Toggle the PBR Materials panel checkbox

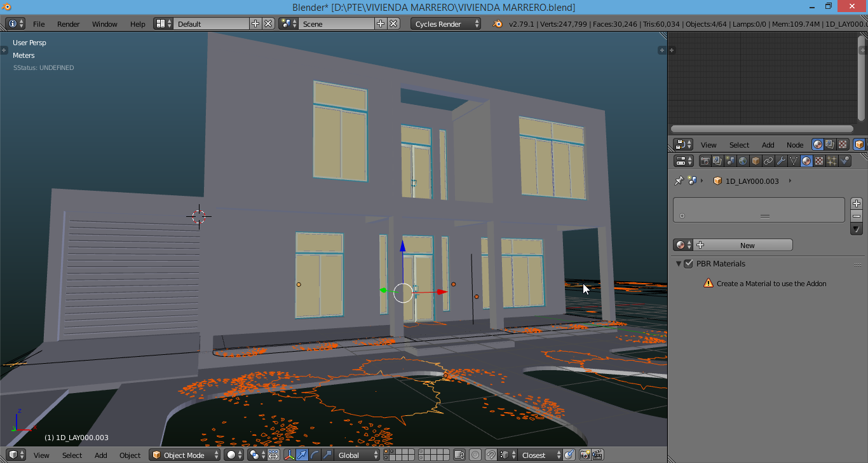click(x=688, y=264)
